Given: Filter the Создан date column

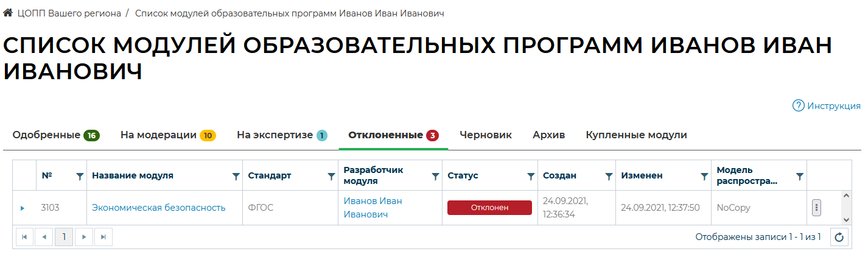Looking at the screenshot, I should [609, 176].
